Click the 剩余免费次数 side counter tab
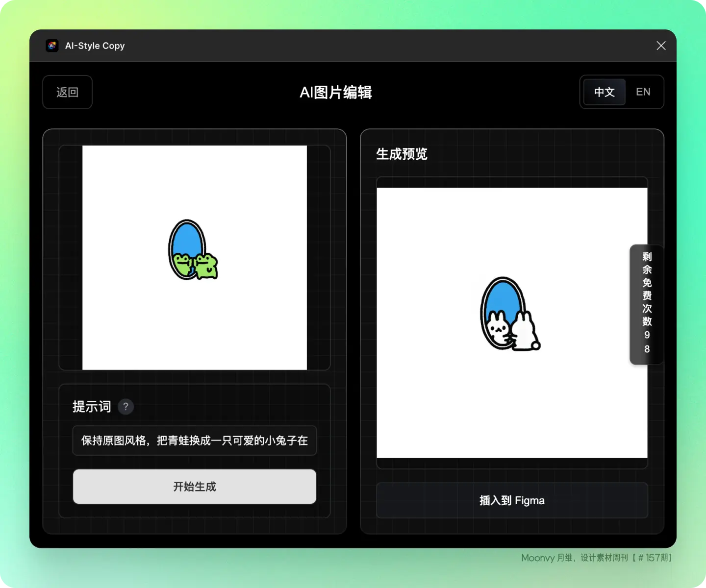 coord(647,304)
